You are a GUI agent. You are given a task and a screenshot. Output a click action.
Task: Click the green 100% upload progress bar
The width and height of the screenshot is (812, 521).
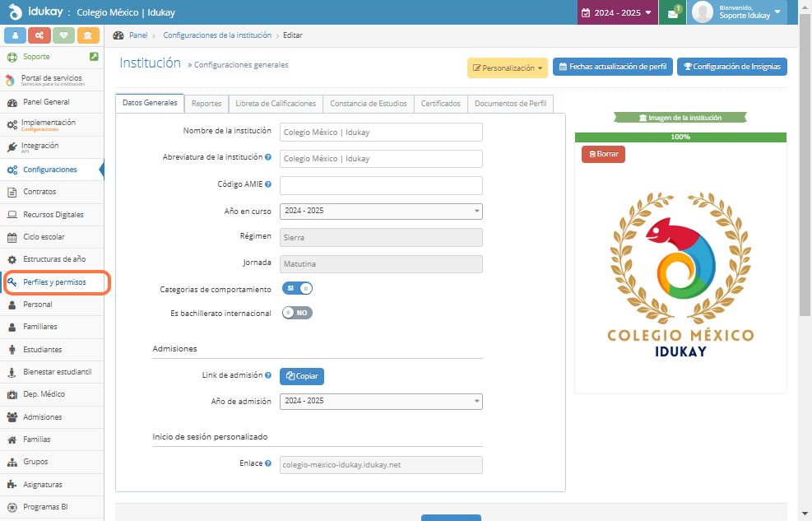tap(680, 137)
